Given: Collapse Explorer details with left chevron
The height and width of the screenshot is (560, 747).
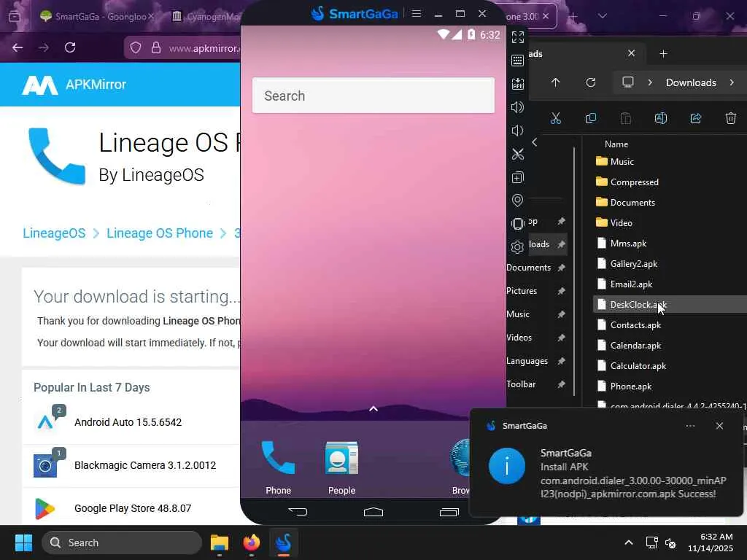Looking at the screenshot, I should point(535,142).
